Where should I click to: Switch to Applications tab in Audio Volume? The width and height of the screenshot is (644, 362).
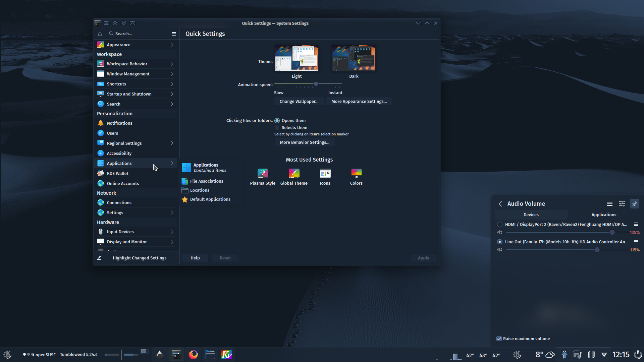tap(604, 215)
